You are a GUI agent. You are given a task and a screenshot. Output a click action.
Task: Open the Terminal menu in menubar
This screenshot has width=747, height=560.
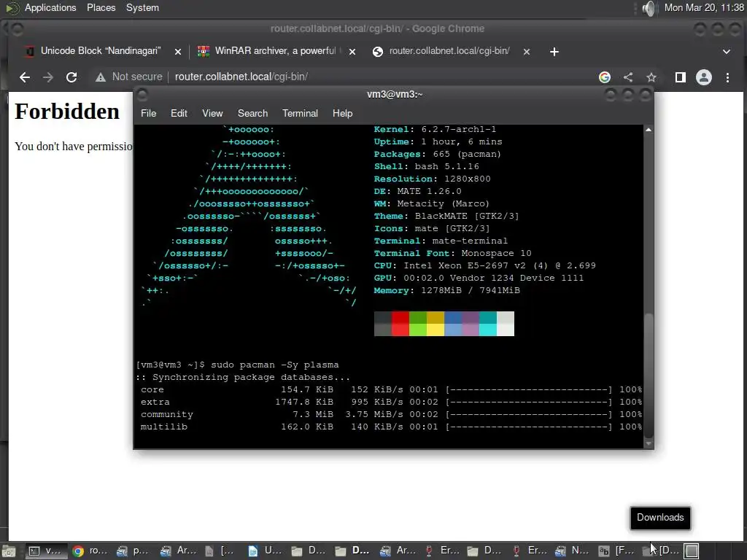point(300,113)
